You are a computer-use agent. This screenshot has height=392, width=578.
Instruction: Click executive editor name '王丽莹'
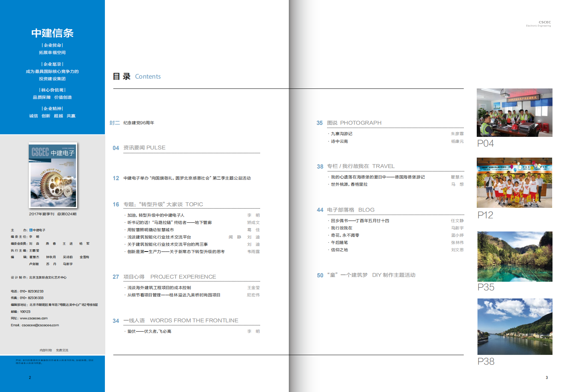[x=34, y=250]
